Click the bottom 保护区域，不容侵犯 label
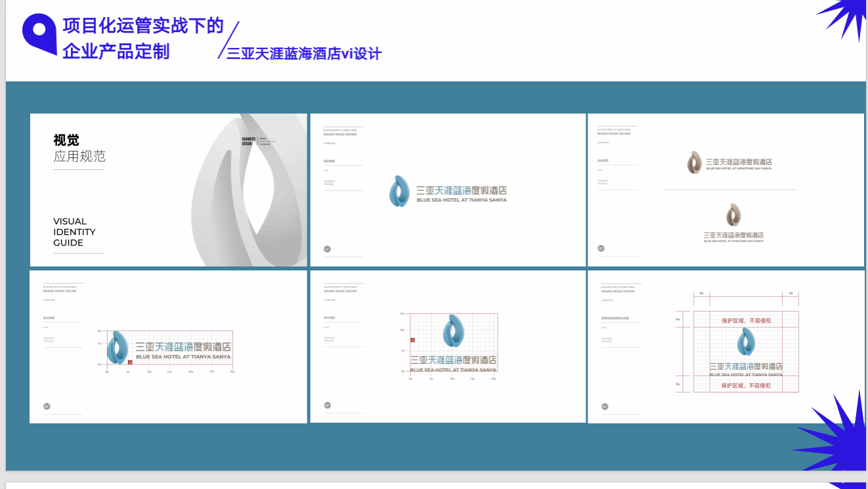 click(x=746, y=385)
